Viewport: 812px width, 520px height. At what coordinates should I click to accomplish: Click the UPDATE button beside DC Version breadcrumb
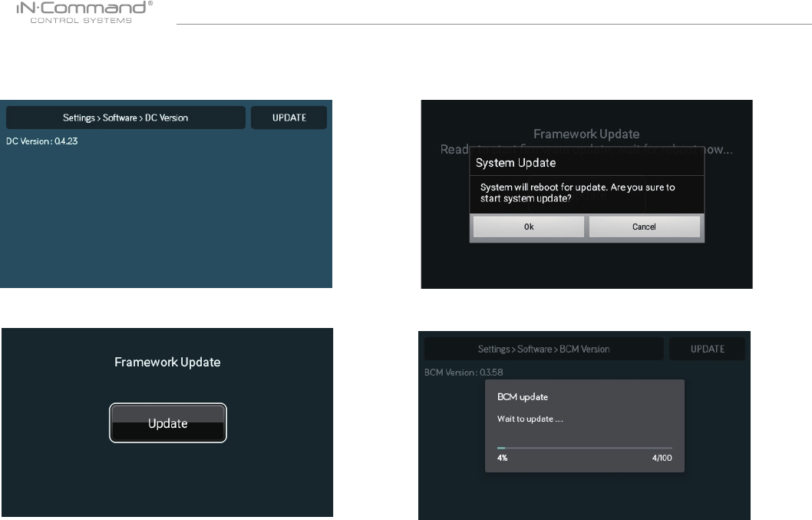point(289,118)
